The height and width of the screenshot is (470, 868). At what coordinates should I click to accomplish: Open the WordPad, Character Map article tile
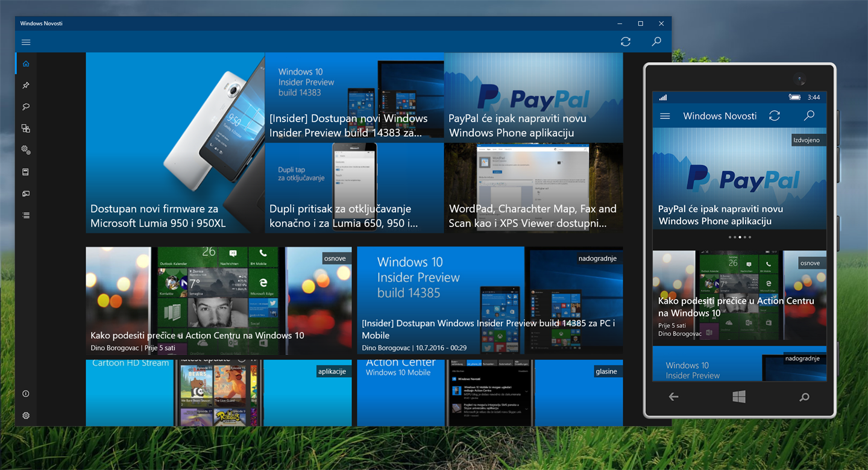point(533,188)
